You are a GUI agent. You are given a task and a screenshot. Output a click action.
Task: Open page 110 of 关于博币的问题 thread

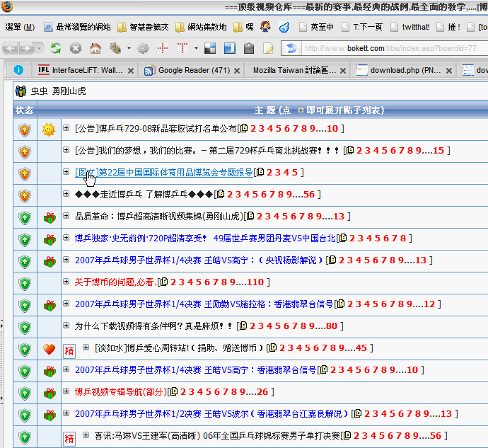click(255, 282)
